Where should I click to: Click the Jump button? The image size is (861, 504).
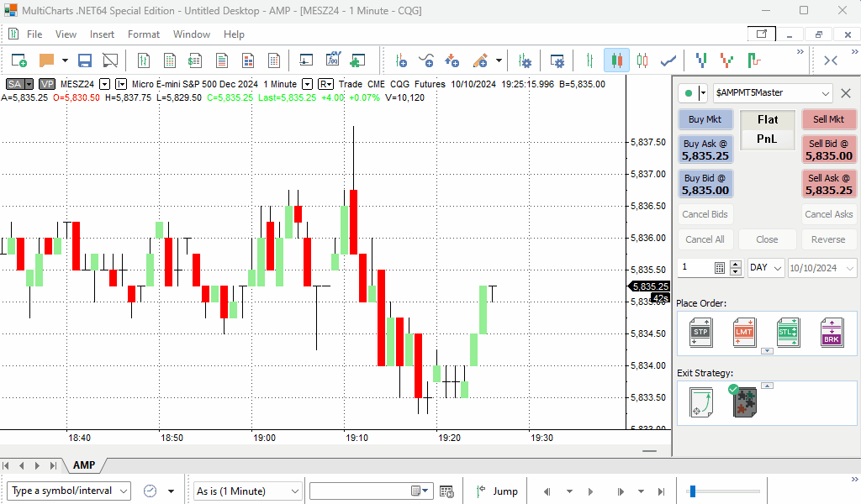coord(497,491)
